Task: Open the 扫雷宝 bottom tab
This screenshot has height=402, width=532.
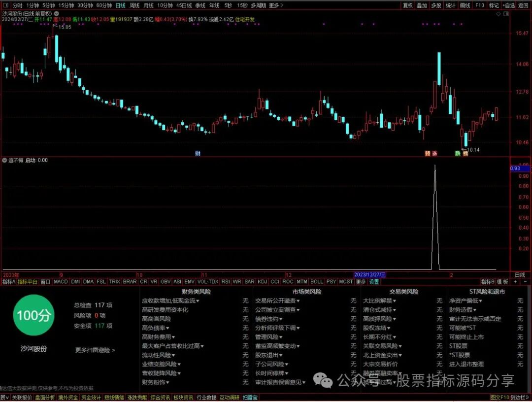Action: coord(250,397)
